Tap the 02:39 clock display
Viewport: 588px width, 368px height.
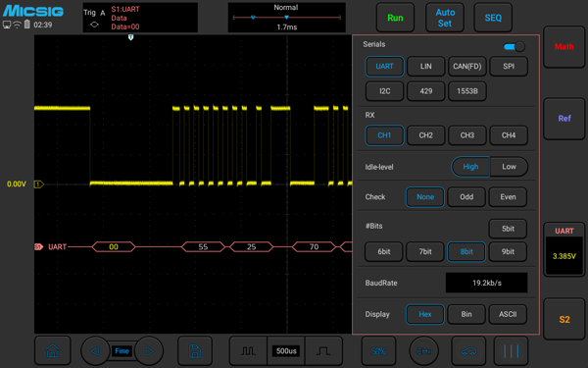43,25
